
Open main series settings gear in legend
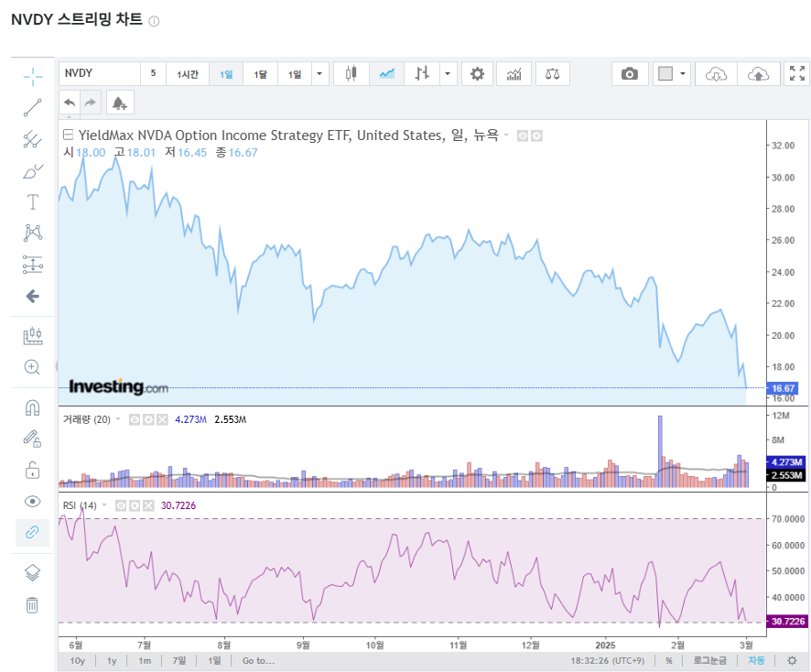point(537,135)
